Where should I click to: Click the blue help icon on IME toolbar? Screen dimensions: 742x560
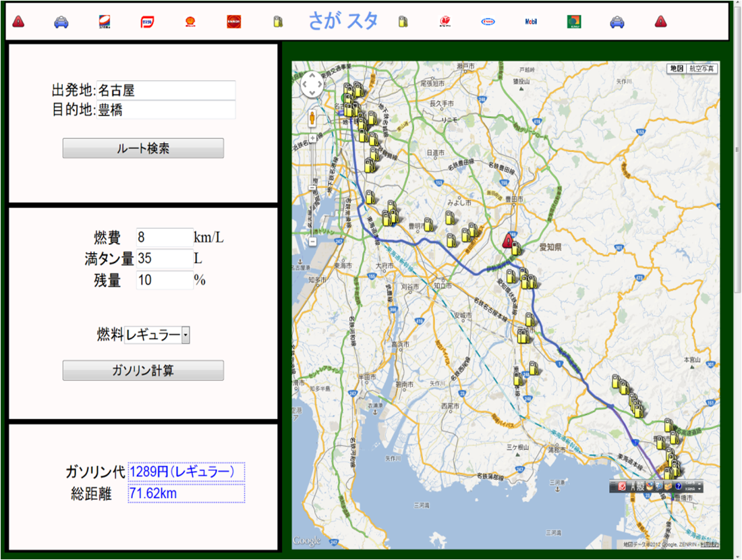pos(678,487)
